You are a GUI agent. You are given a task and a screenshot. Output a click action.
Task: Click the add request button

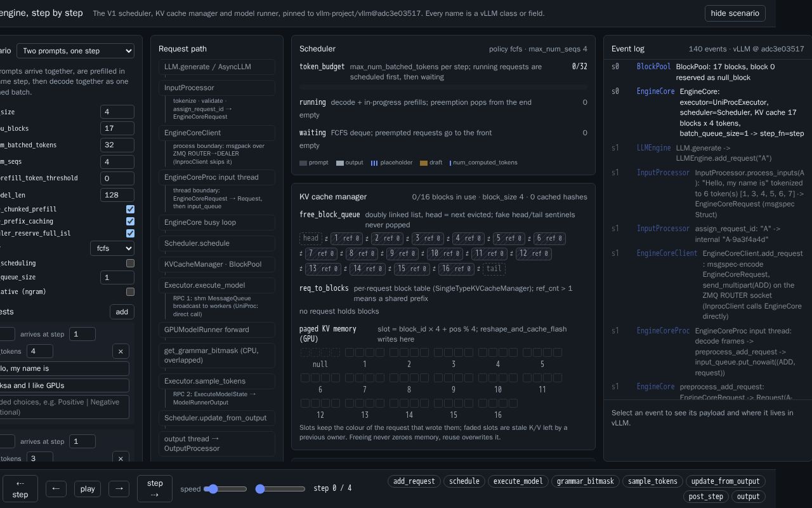point(122,312)
